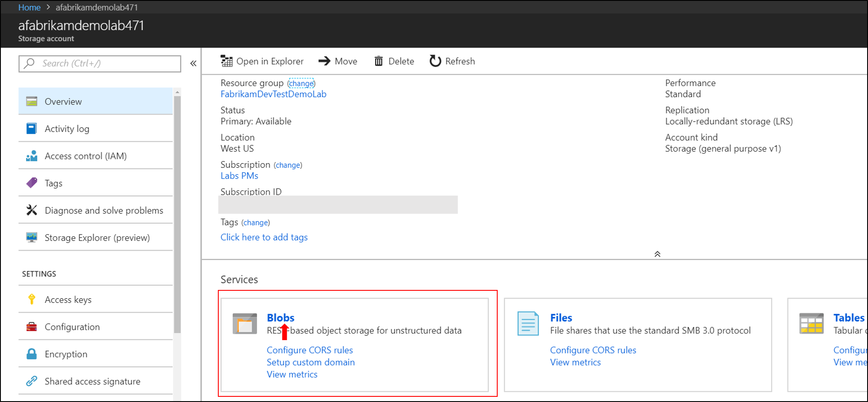The image size is (868, 402).
Task: Click the Shared access signature link icon
Action: [32, 381]
